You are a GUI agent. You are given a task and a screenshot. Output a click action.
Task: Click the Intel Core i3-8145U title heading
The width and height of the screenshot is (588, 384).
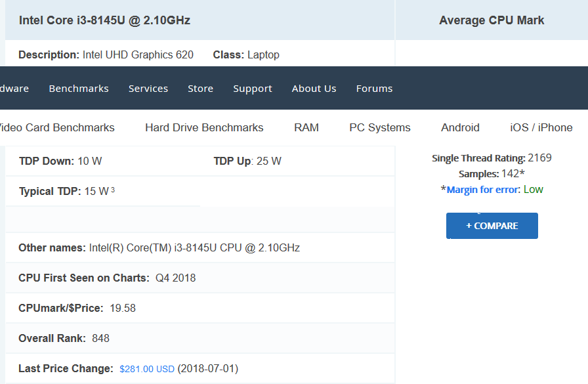click(104, 20)
